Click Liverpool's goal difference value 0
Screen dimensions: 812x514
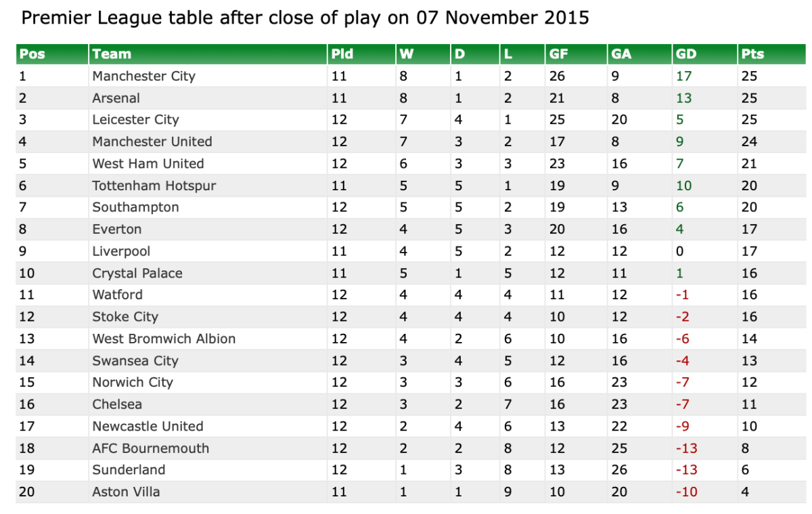point(679,251)
